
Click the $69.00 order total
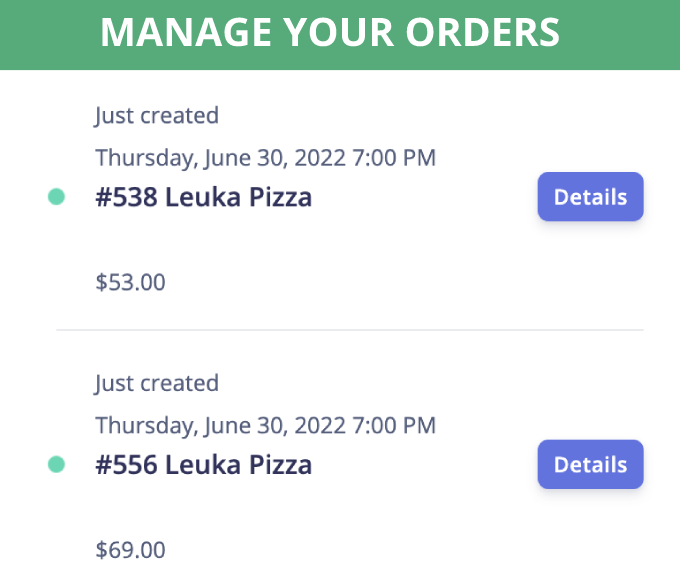coord(130,549)
